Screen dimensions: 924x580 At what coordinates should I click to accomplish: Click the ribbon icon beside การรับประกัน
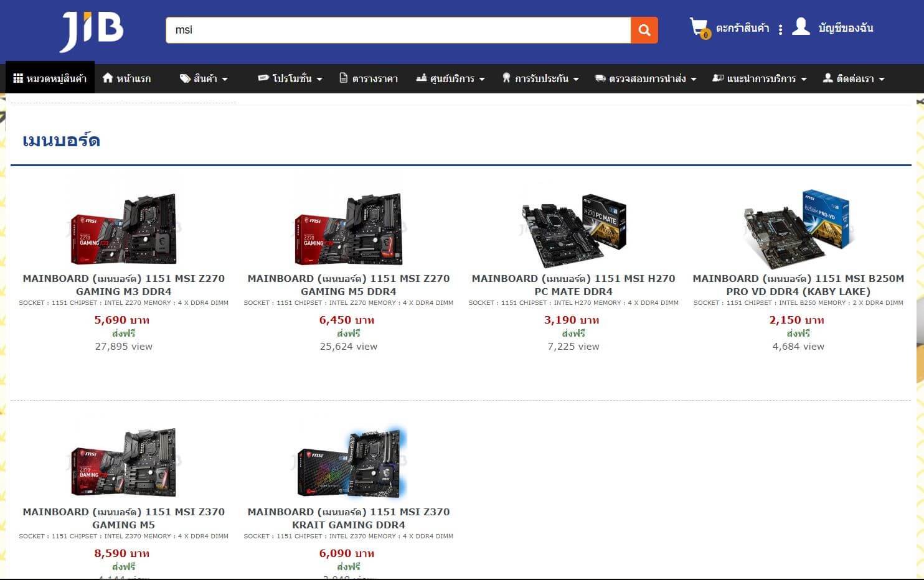[506, 78]
